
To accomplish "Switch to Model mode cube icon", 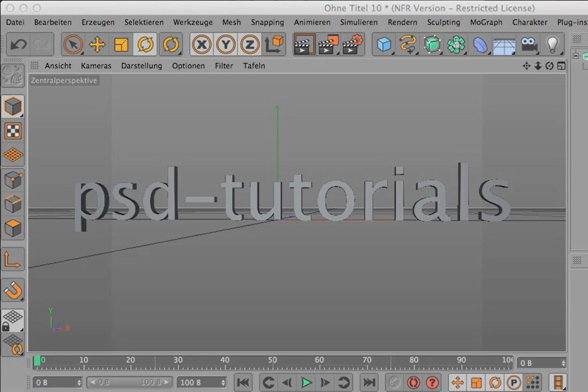I will coord(13,106).
